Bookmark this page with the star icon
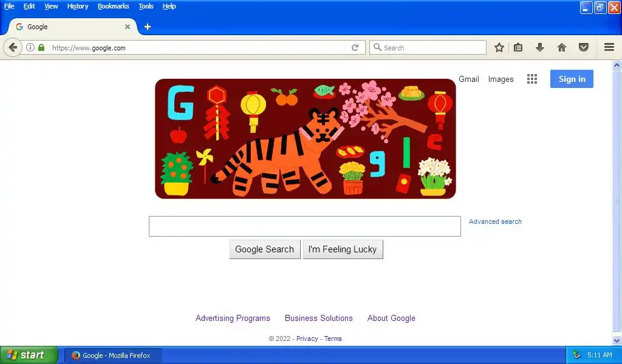622x364 pixels. [x=499, y=47]
